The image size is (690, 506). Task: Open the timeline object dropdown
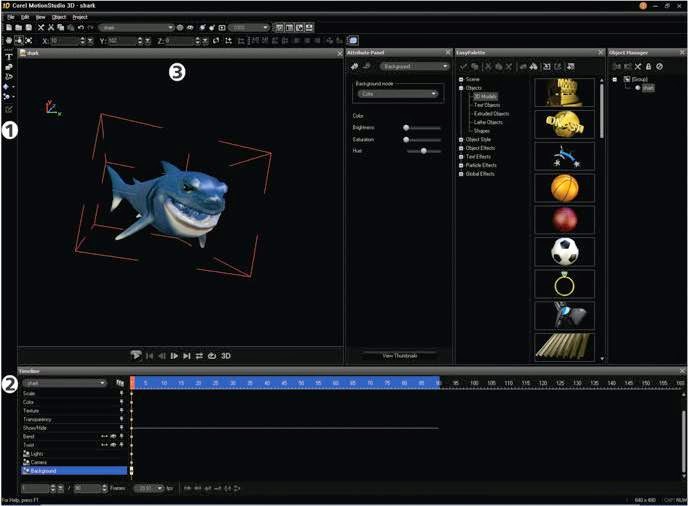(x=65, y=383)
